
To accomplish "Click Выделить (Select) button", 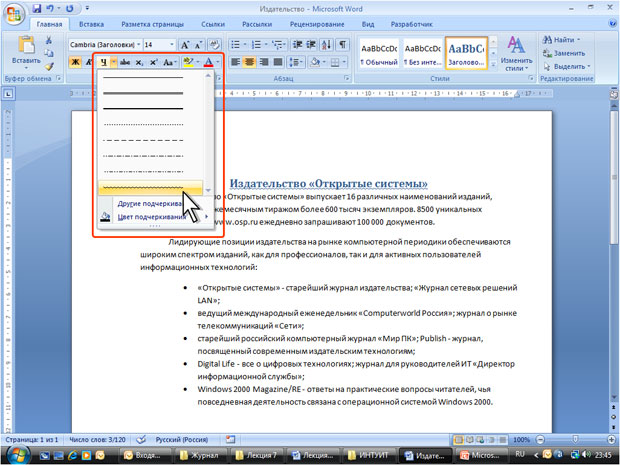I will (566, 66).
